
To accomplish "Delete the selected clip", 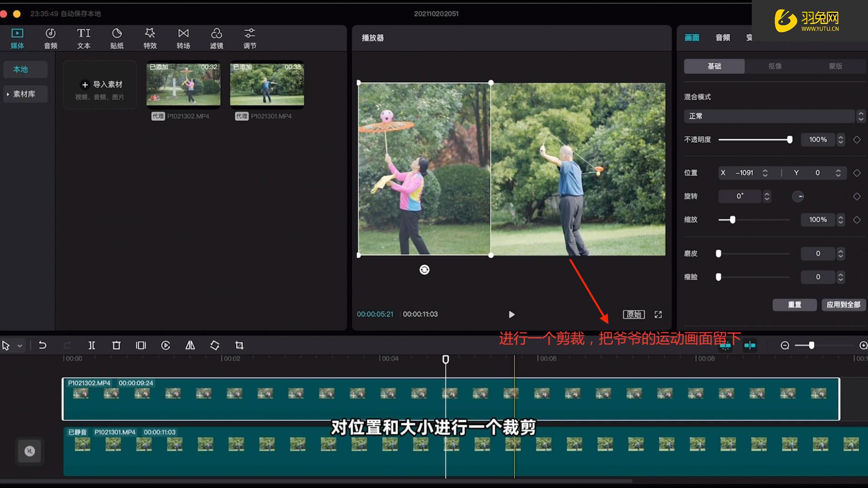I will (x=116, y=346).
